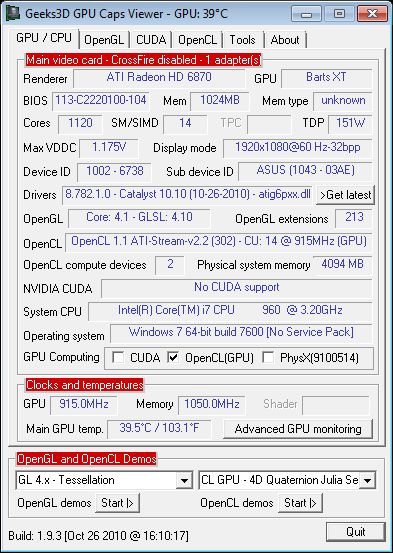Open Advanced GPU monitoring
Viewport: 393px width, 553px height.
[x=298, y=429]
